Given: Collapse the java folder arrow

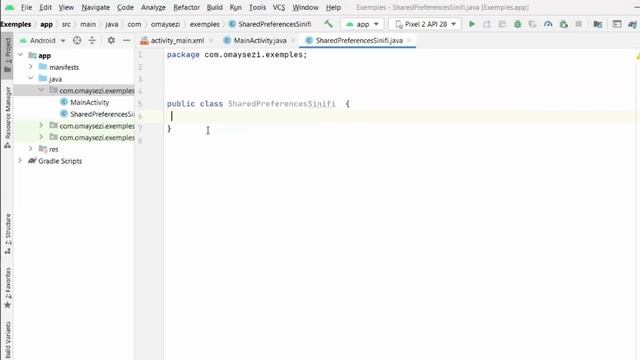Looking at the screenshot, I should tap(31, 78).
